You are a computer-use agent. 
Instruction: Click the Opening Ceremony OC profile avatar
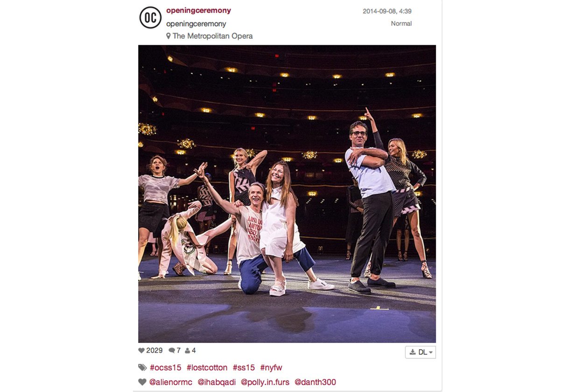[150, 18]
